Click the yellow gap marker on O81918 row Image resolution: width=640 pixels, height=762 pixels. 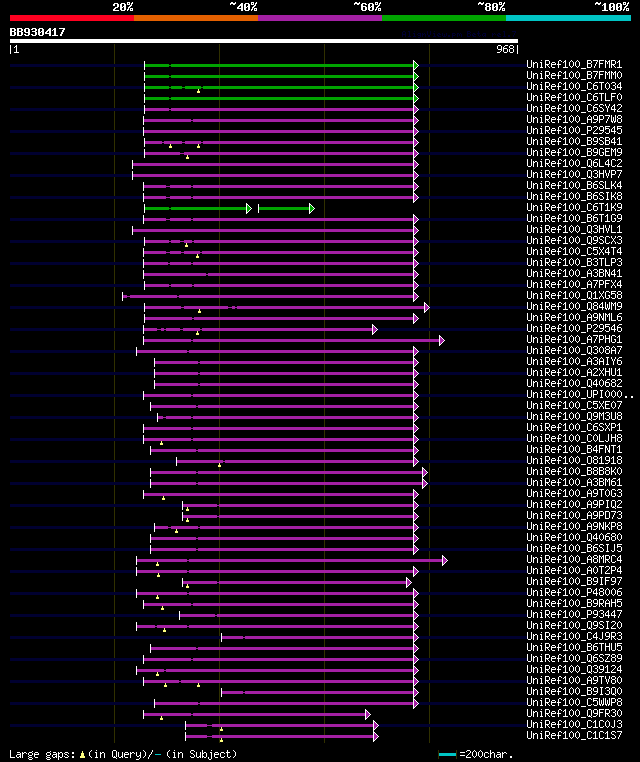(220, 466)
